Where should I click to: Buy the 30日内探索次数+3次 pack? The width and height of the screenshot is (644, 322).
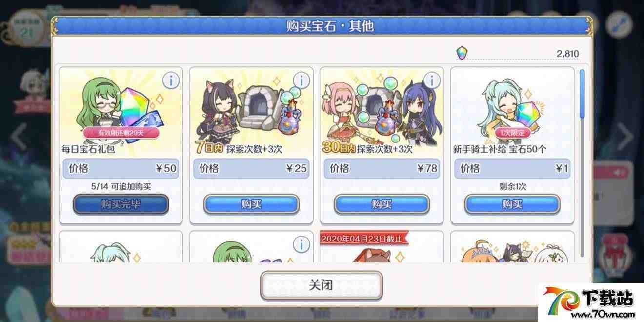pos(382,204)
